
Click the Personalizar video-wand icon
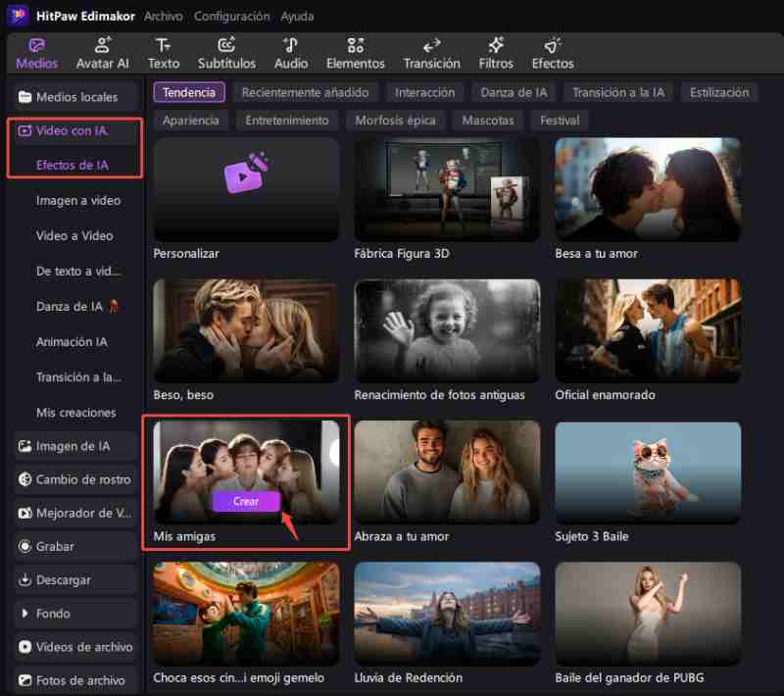tap(246, 173)
